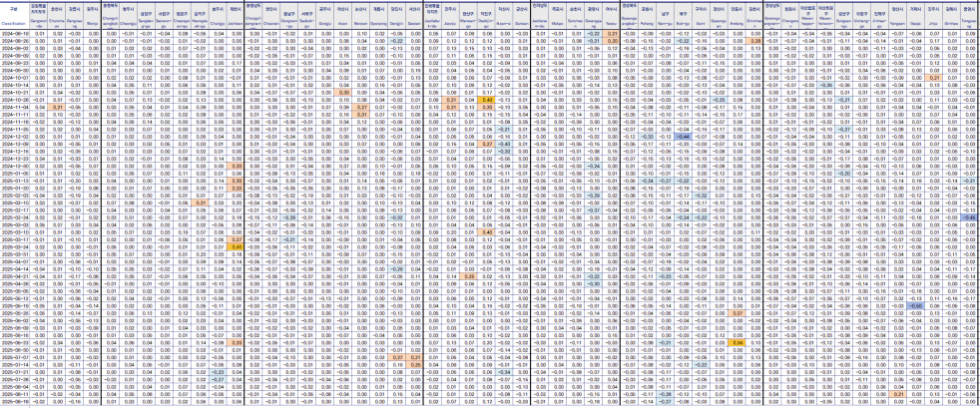Screen dimensions: 980x408
Task: Select the Pohang column header
Action: coord(647,16)
